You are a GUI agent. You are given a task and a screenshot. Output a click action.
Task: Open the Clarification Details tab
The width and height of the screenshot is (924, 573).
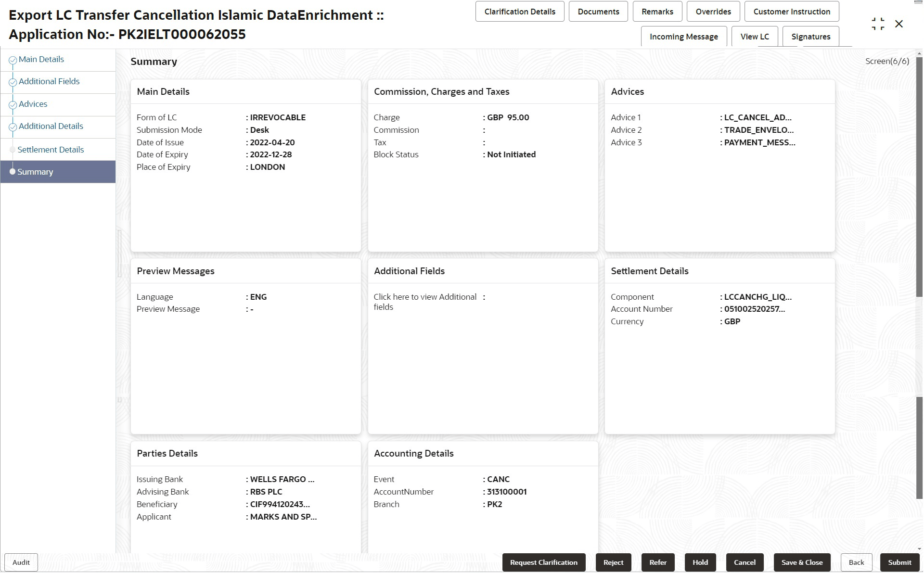click(520, 12)
